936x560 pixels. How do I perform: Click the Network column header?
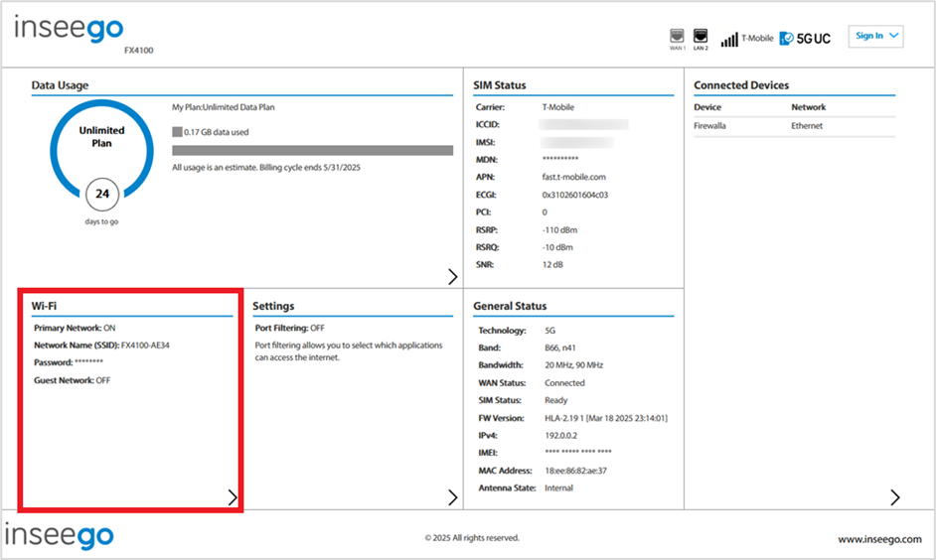pos(808,107)
